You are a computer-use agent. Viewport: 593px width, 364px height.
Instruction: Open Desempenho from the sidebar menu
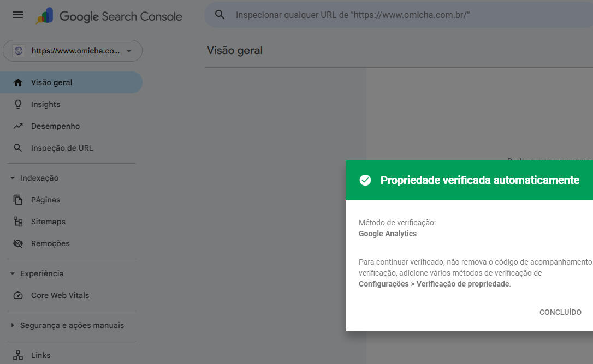pos(55,126)
